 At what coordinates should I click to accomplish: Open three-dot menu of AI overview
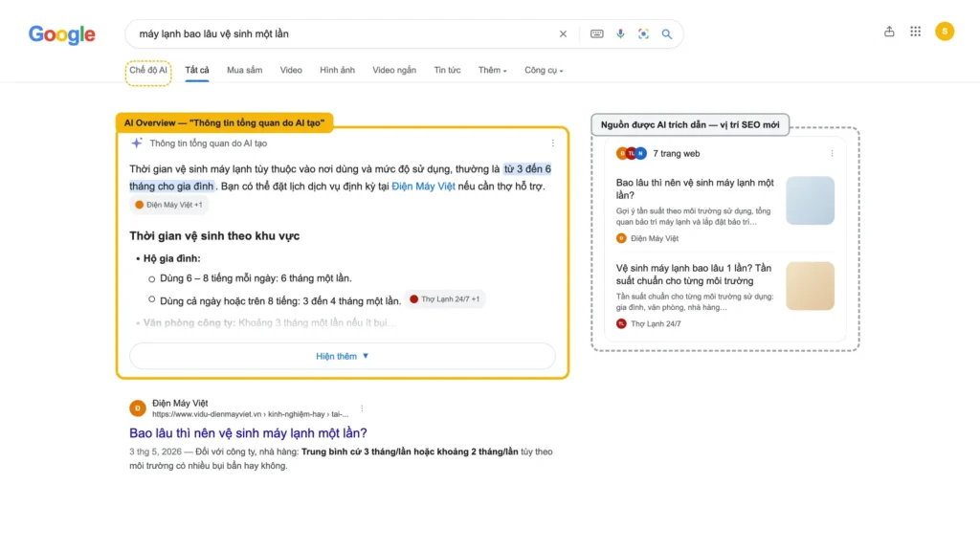(552, 143)
